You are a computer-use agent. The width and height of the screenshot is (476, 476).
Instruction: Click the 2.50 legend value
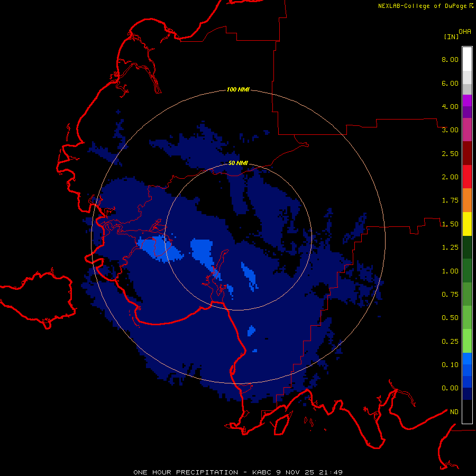450,153
